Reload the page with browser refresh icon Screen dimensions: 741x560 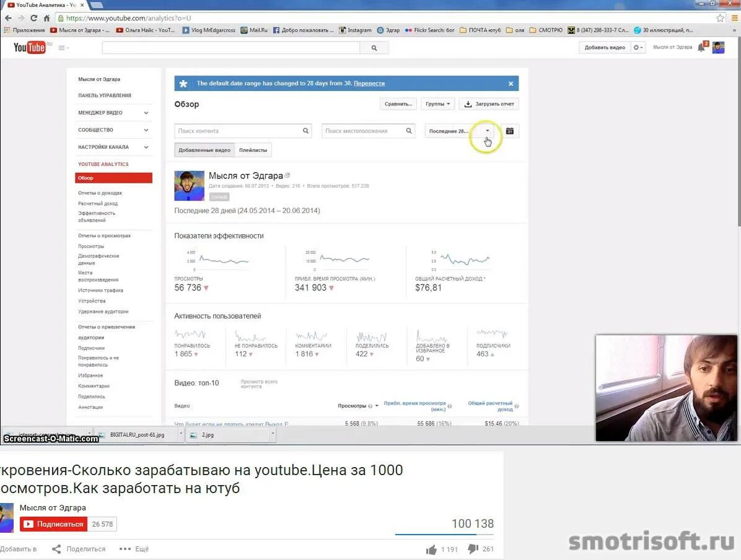[33, 18]
